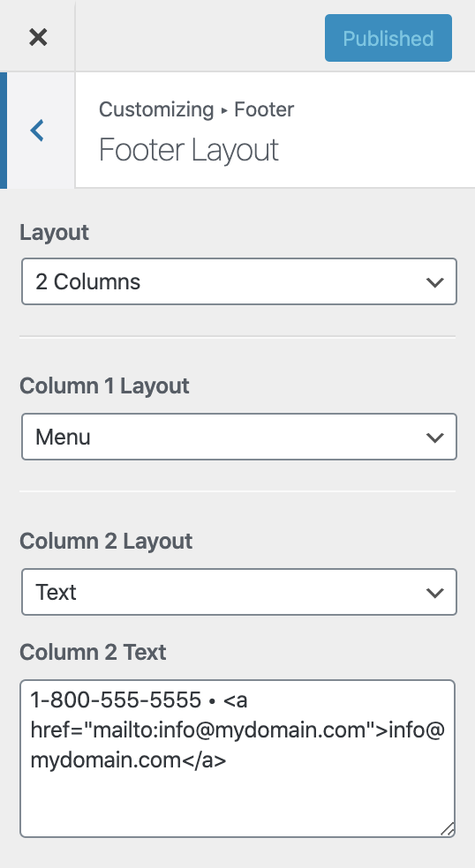
Task: Click the Column 2 Text label
Action: (93, 652)
